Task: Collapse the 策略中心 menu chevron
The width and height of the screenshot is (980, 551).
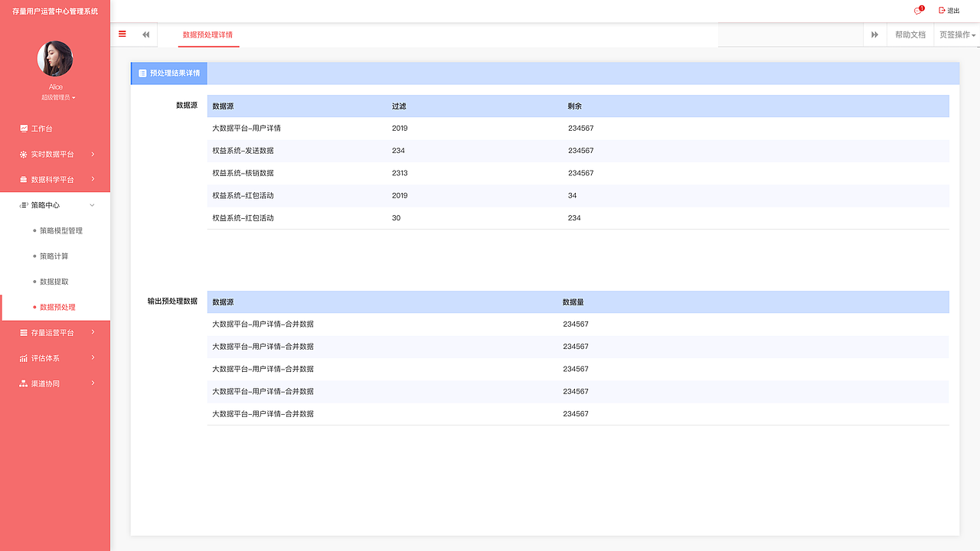Action: point(93,205)
